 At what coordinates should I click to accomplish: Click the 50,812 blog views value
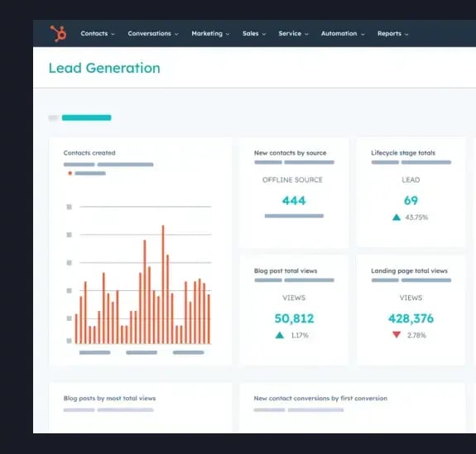[x=294, y=318]
